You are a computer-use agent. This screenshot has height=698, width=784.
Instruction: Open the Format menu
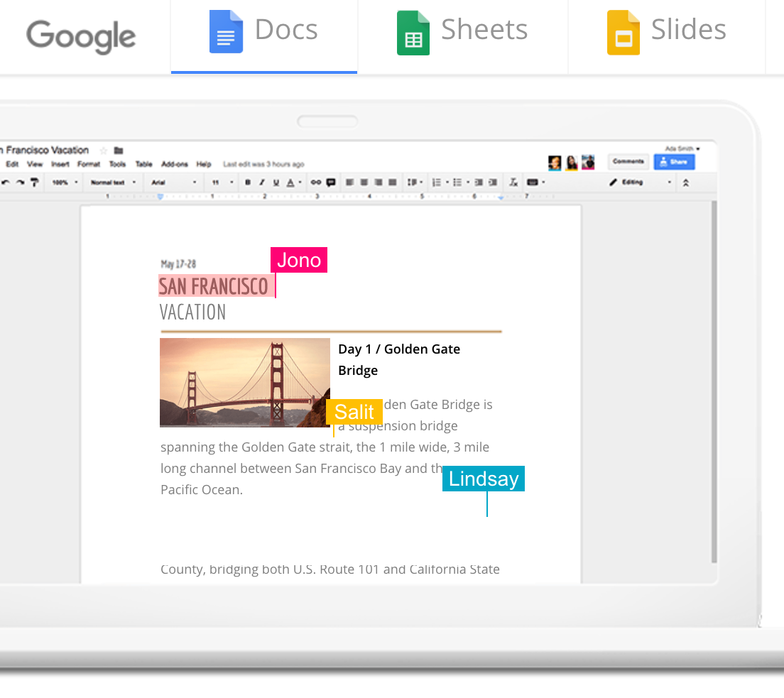(89, 164)
